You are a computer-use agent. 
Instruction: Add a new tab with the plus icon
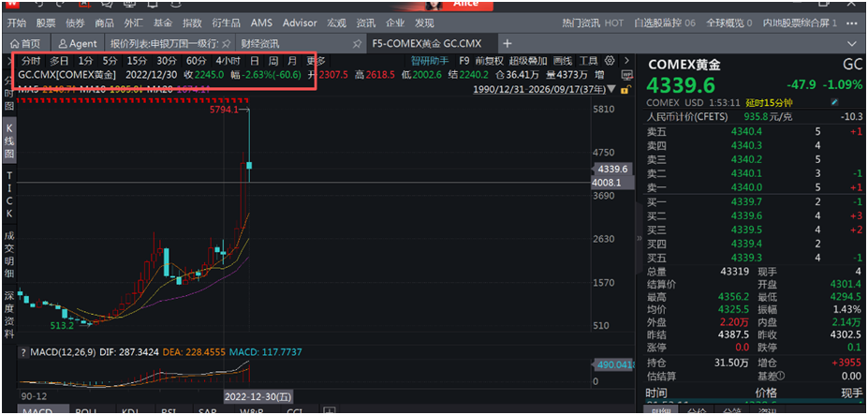(507, 43)
